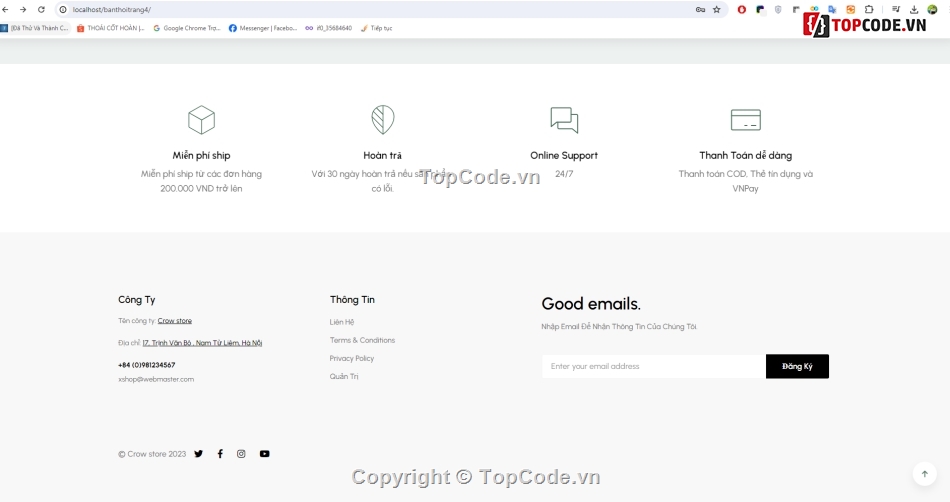Viewport: 950px width, 502px height.
Task: Click the Good emails. heading
Action: pos(591,303)
